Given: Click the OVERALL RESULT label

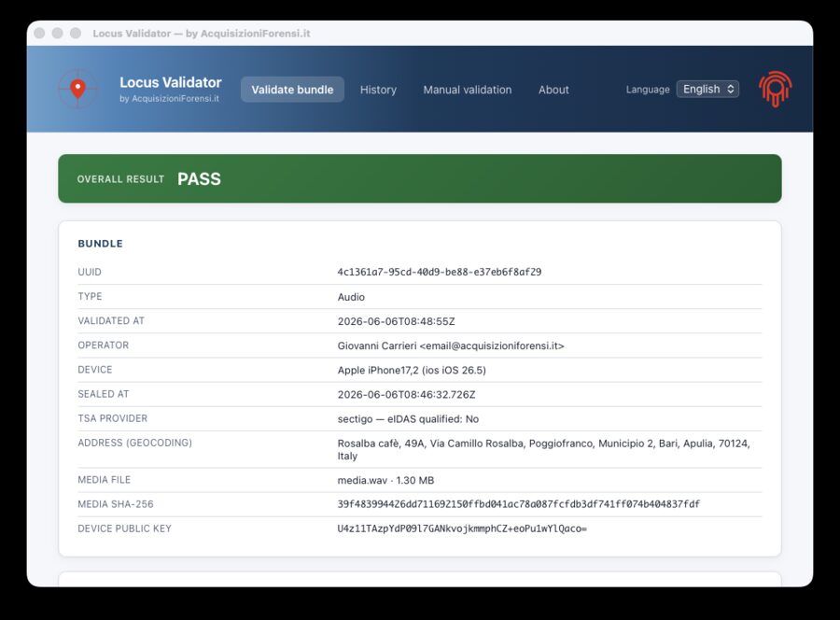Looking at the screenshot, I should coord(120,179).
